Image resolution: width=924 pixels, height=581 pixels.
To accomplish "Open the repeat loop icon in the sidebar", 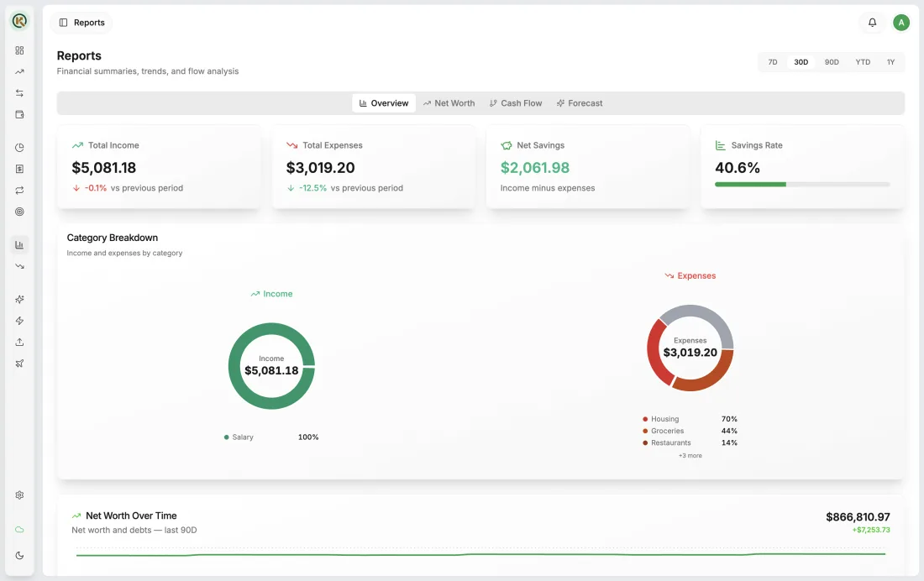I will 19,191.
